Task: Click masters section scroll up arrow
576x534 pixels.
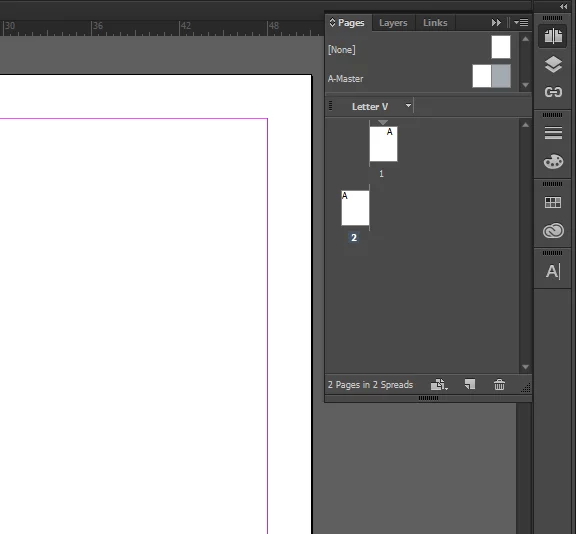Action: pos(526,39)
